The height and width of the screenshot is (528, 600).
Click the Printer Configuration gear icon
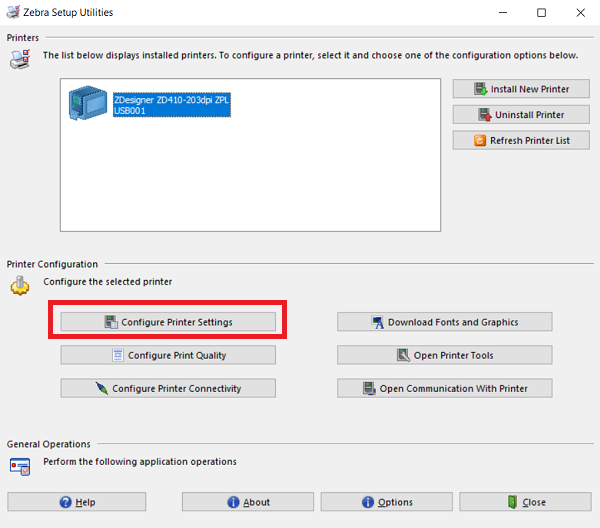[x=19, y=285]
